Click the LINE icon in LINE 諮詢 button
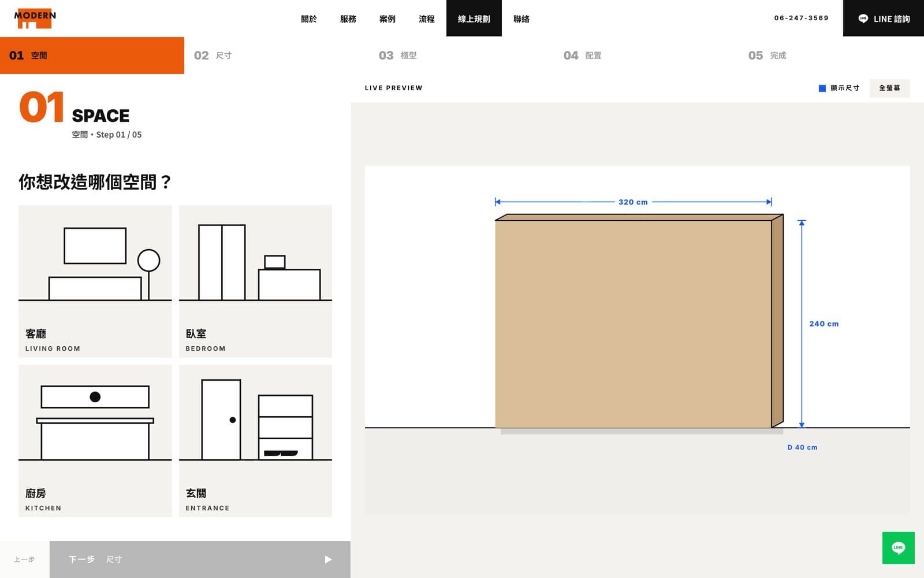The width and height of the screenshot is (924, 578). point(863,18)
